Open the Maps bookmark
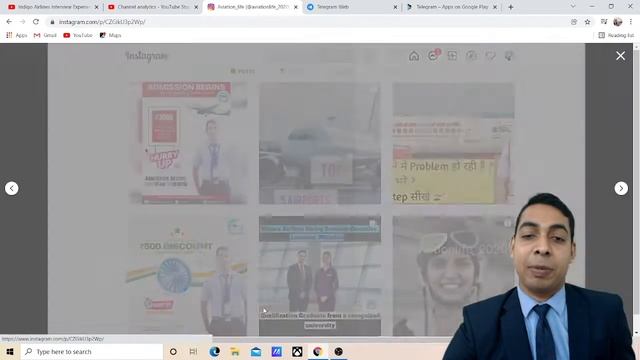640x360 pixels. point(111,36)
